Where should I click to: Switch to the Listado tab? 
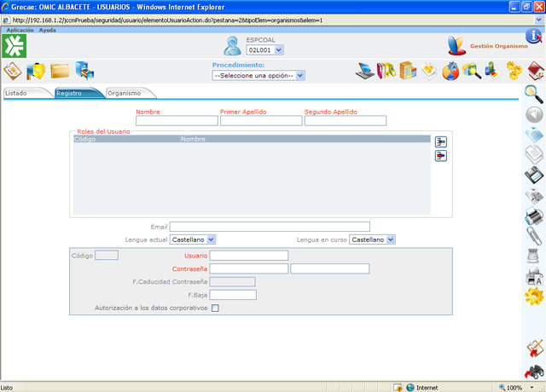pyautogui.click(x=27, y=93)
